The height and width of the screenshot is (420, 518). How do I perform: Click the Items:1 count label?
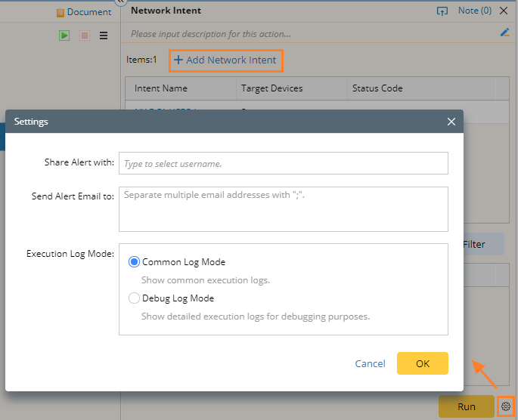coord(141,60)
